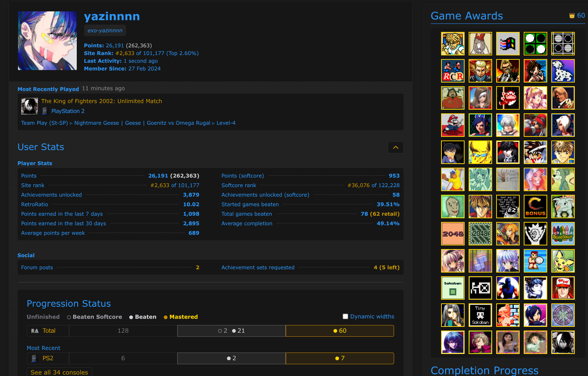This screenshot has width=588, height=376.
Task: Click the Mastered legend label
Action: click(183, 317)
